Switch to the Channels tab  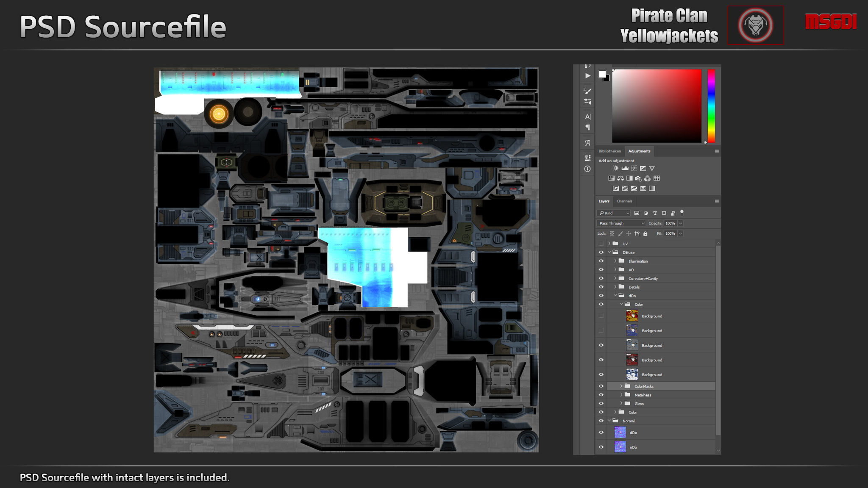click(x=624, y=201)
